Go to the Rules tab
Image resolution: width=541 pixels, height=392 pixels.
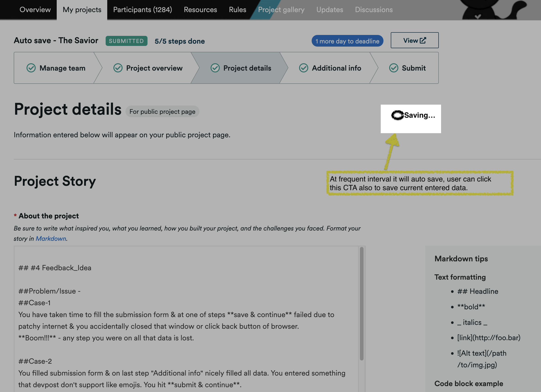pos(237,10)
